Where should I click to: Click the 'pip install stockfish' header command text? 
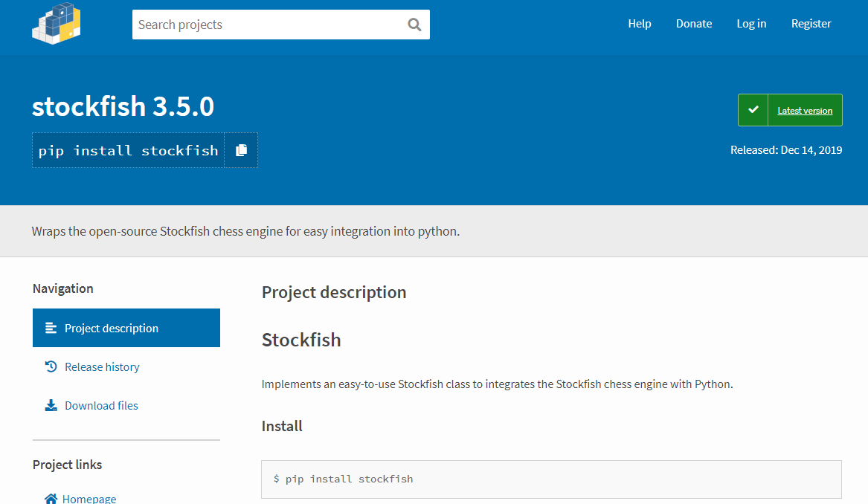[x=129, y=150]
